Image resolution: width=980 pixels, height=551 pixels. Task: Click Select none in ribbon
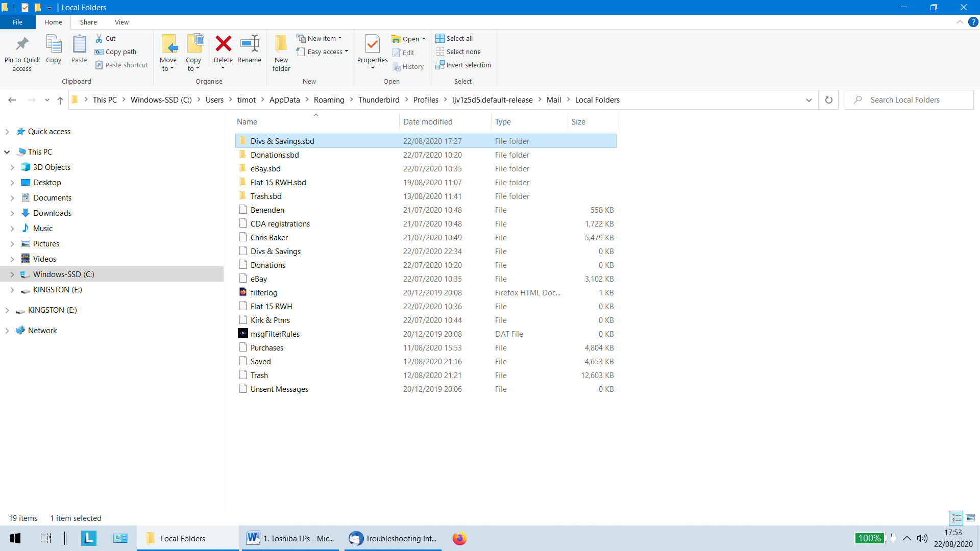[x=458, y=52]
